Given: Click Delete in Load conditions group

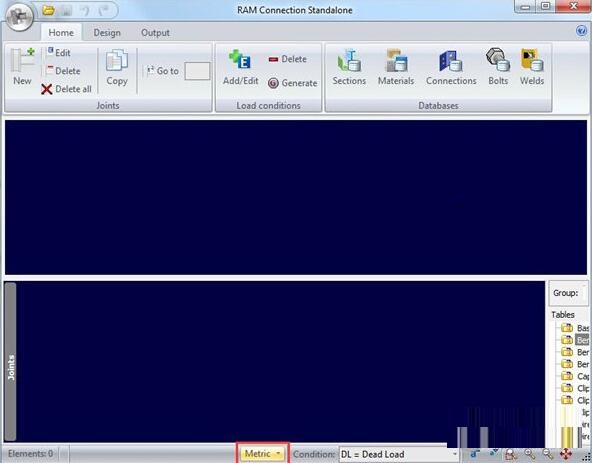Looking at the screenshot, I should pyautogui.click(x=287, y=59).
